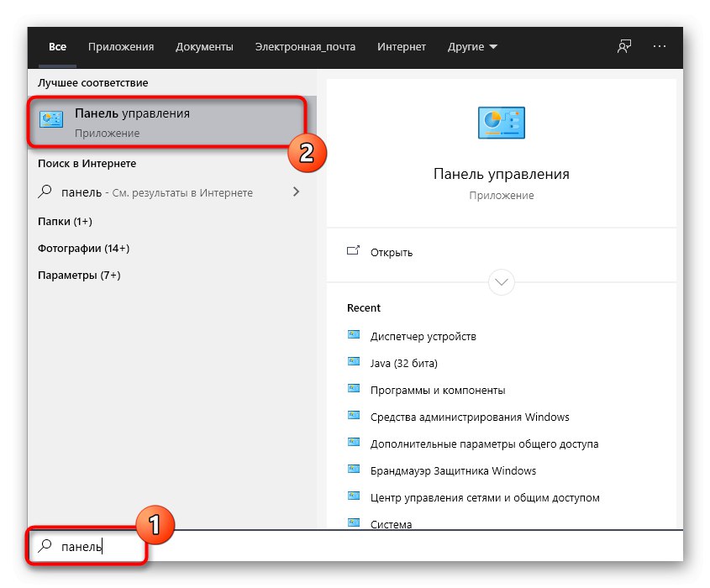Select the Интернет tab
Image resolution: width=710 pixels, height=588 pixels.
[x=402, y=47]
